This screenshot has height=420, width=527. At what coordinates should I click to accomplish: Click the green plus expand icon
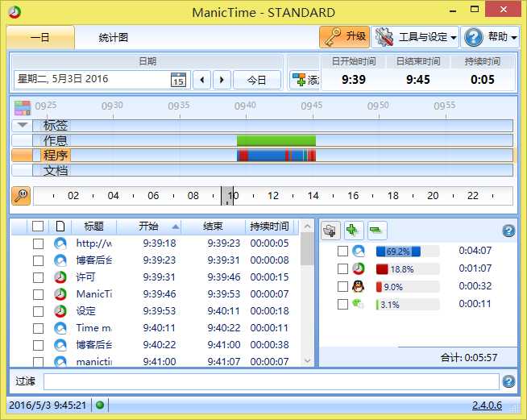tap(353, 231)
